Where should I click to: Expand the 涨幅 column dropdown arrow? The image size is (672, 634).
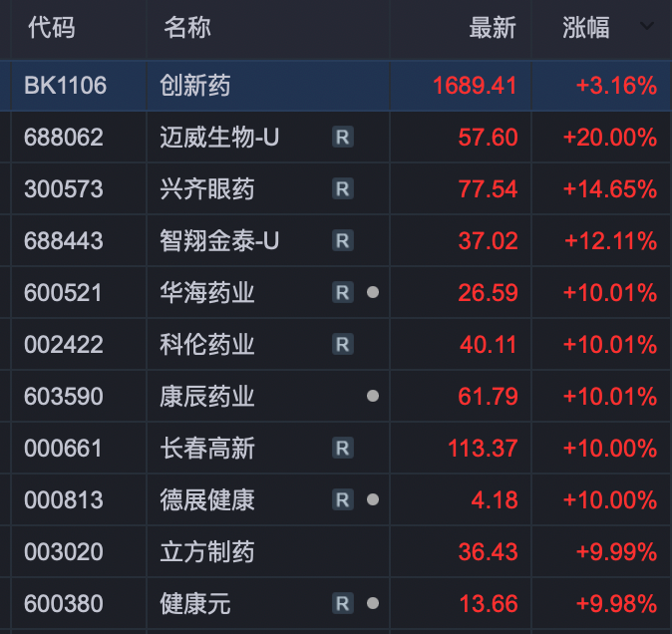click(x=647, y=27)
